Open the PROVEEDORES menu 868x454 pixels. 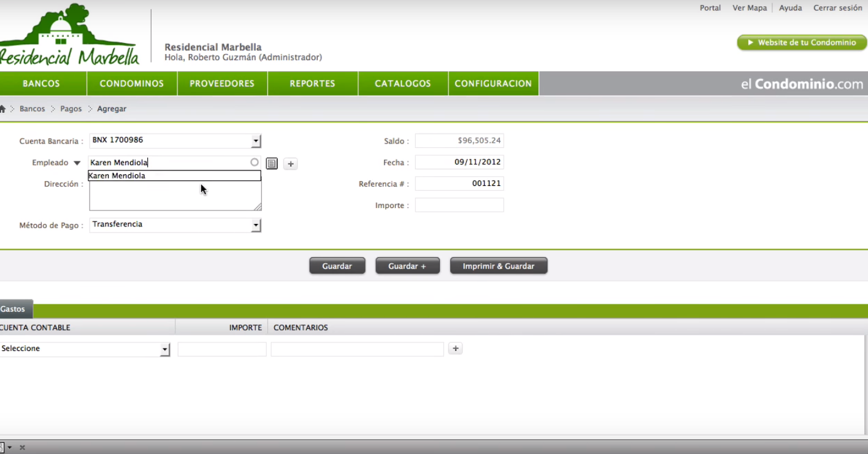[222, 83]
